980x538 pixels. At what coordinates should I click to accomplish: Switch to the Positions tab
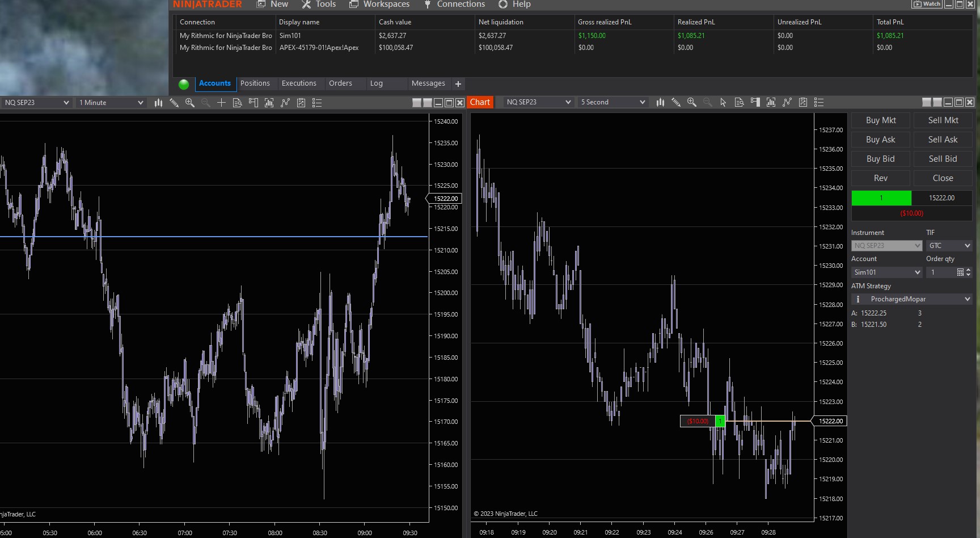[255, 83]
